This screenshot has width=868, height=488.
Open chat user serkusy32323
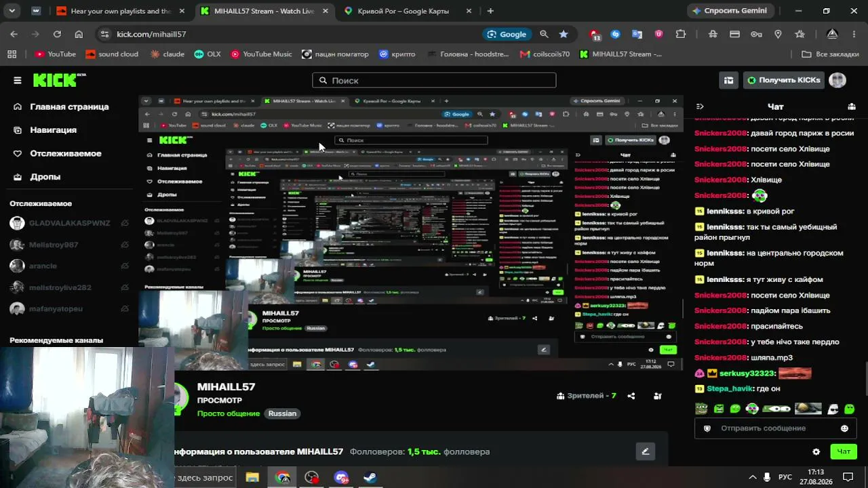(x=747, y=373)
